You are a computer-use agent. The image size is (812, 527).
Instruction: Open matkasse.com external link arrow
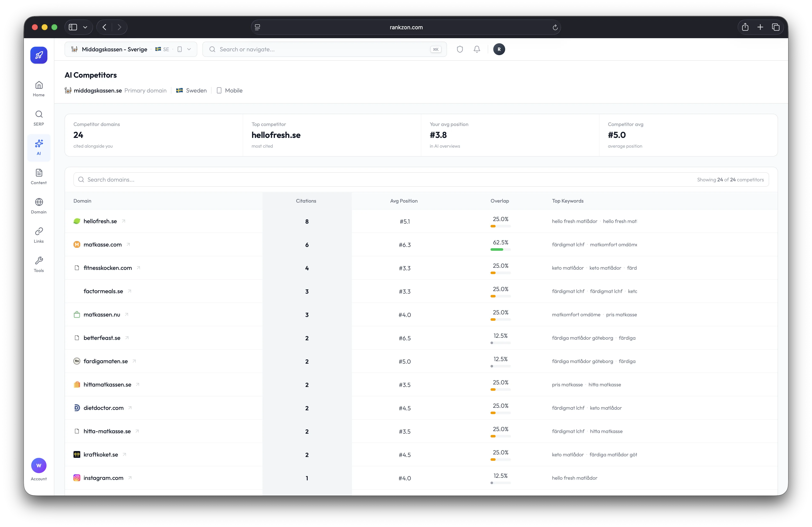click(129, 244)
